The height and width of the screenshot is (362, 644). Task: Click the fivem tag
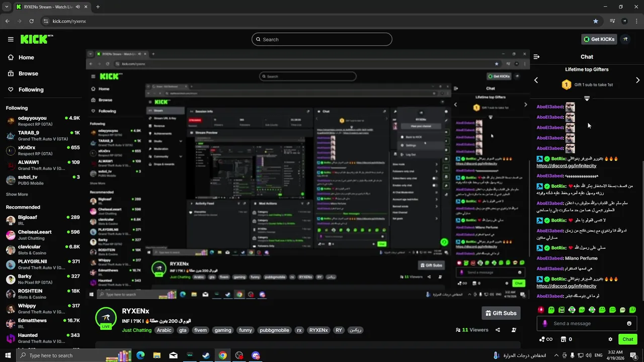(x=200, y=330)
